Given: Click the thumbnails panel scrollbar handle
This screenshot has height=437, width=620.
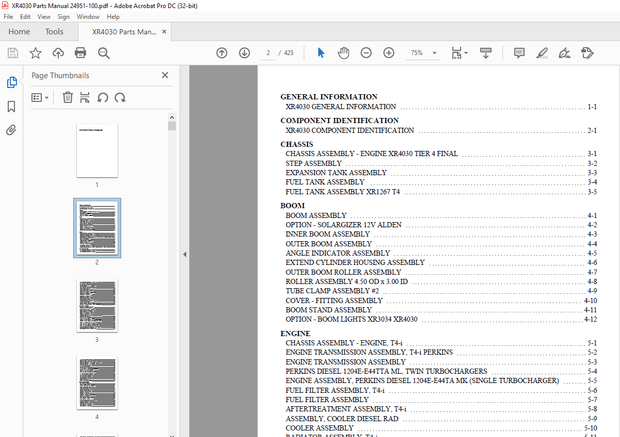Looking at the screenshot, I should 172,126.
